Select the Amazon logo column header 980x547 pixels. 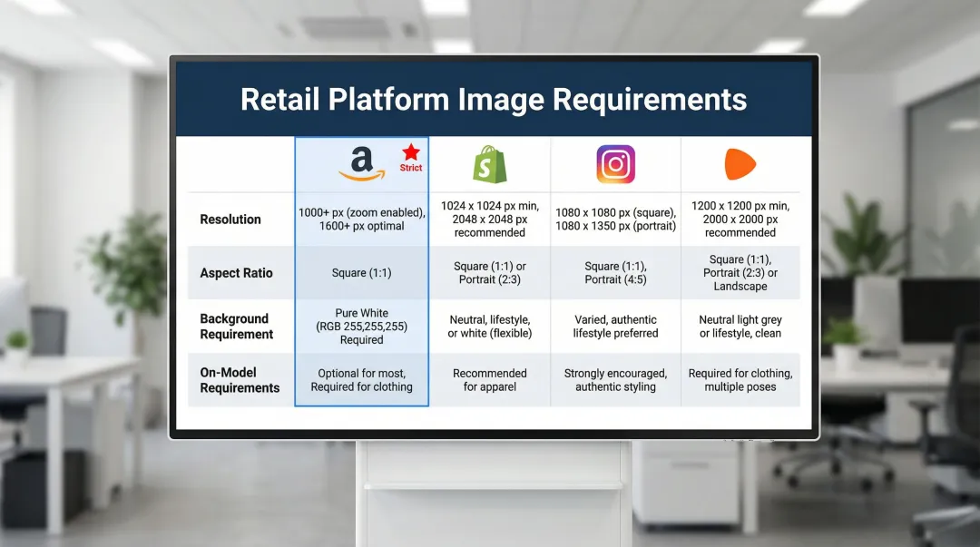pyautogui.click(x=361, y=164)
